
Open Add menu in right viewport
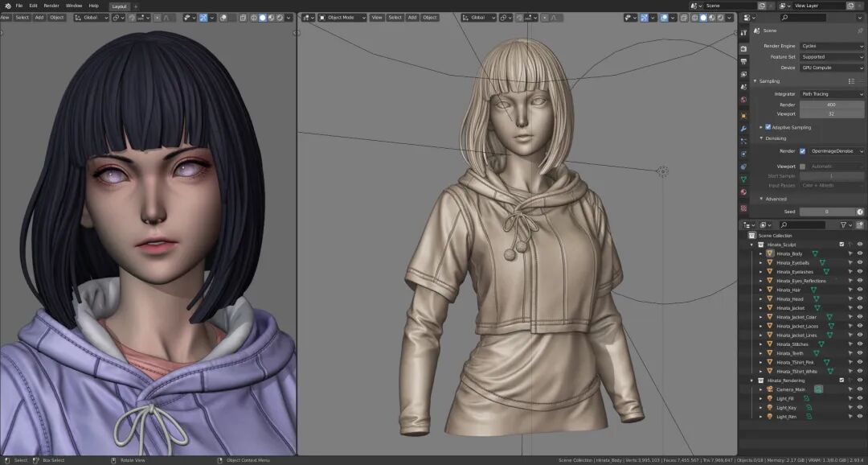coord(411,18)
